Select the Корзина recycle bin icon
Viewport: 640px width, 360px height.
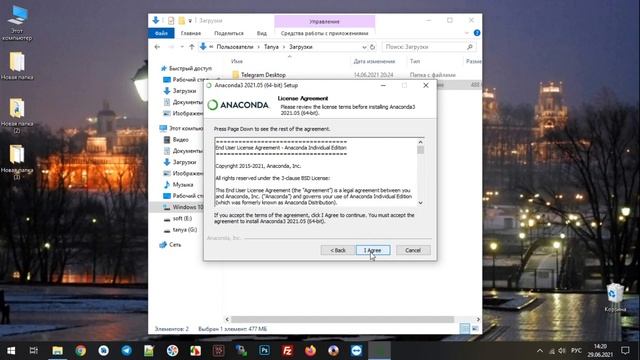point(615,298)
